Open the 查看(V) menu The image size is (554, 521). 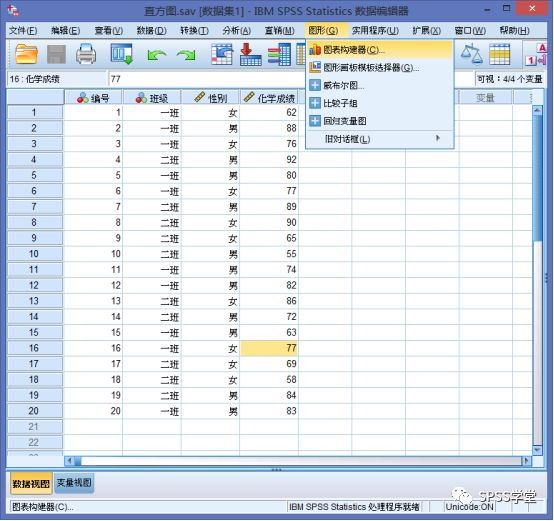(109, 31)
